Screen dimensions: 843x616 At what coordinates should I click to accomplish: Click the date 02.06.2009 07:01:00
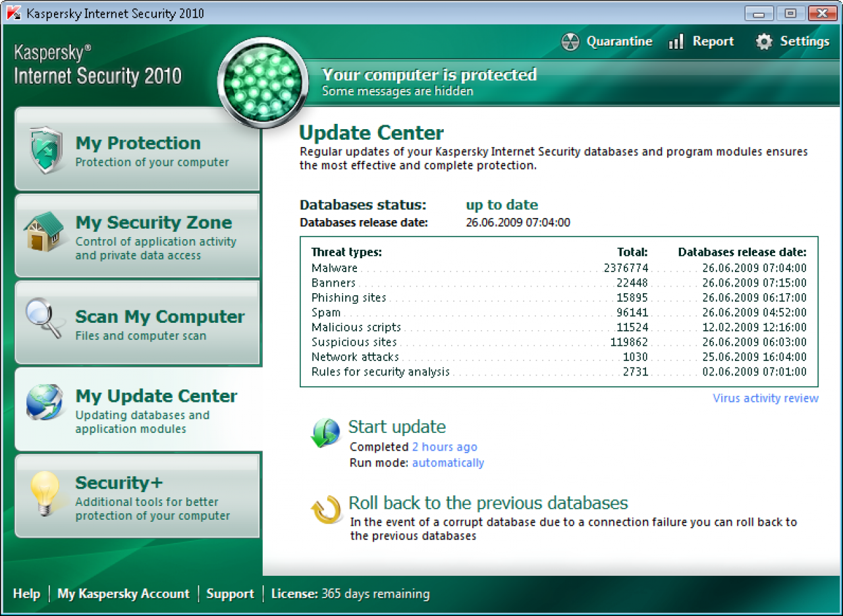pos(754,372)
